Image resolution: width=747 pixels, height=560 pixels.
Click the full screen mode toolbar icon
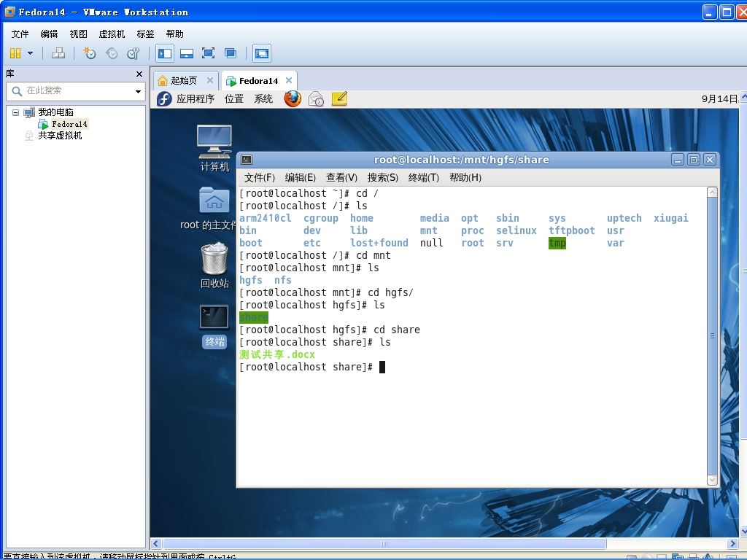tap(208, 53)
